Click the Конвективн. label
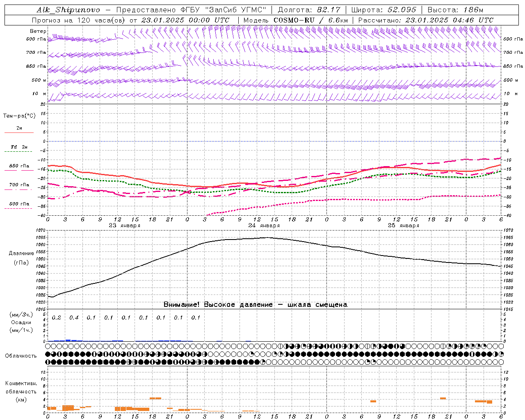Viewport: 525px width, 420px height. pos(21,383)
